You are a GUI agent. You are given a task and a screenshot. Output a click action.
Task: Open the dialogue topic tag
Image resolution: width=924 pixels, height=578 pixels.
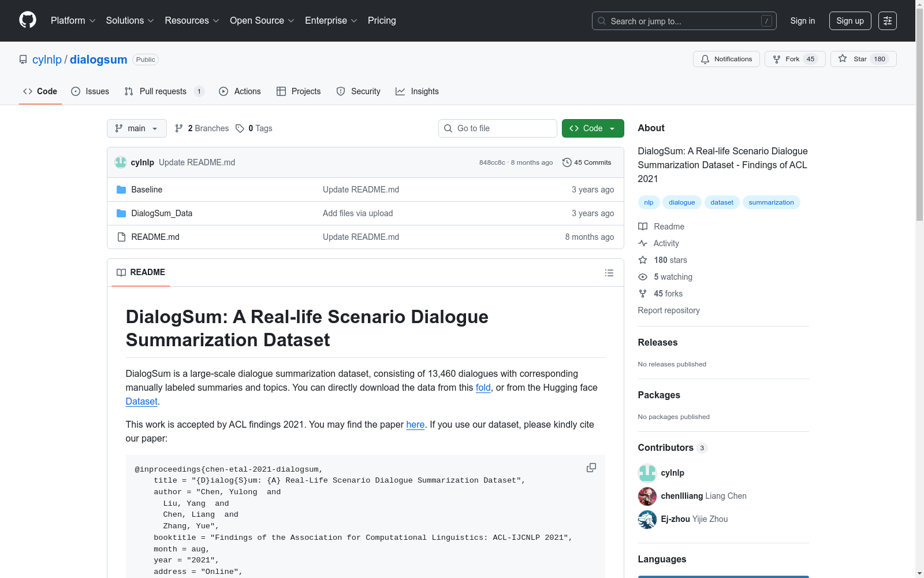pyautogui.click(x=682, y=202)
